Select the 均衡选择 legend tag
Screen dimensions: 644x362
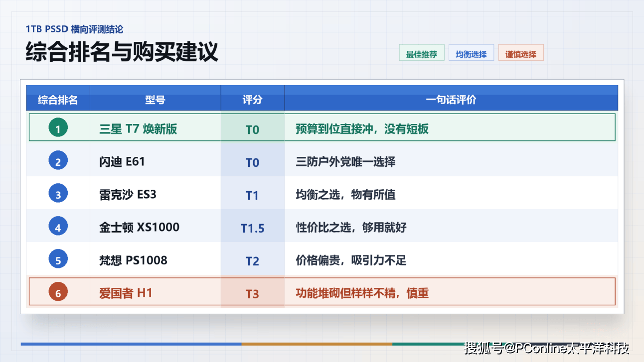tap(471, 53)
